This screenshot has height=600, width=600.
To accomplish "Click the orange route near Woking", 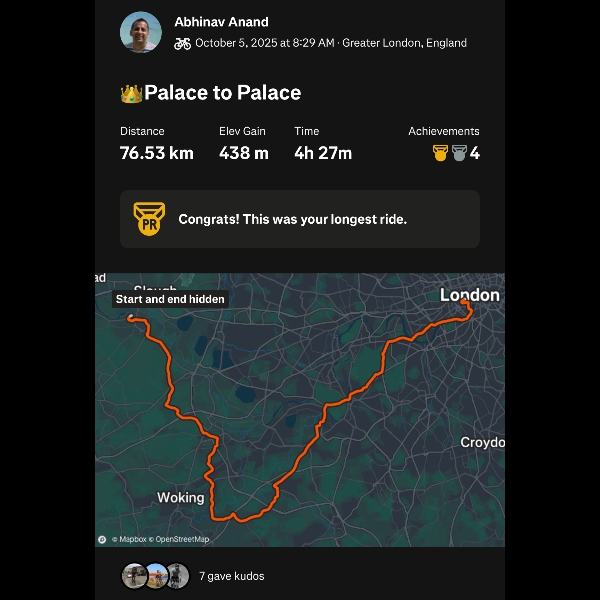I will coord(213,497).
